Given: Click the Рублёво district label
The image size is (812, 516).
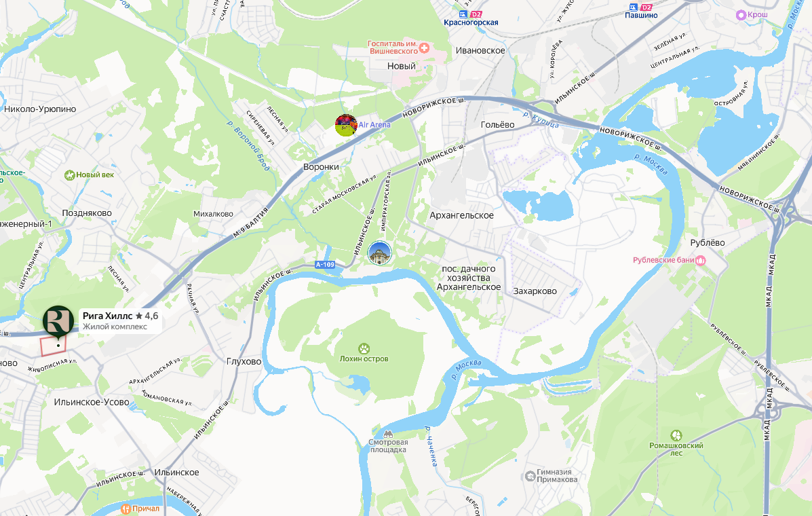Looking at the screenshot, I should tap(708, 242).
